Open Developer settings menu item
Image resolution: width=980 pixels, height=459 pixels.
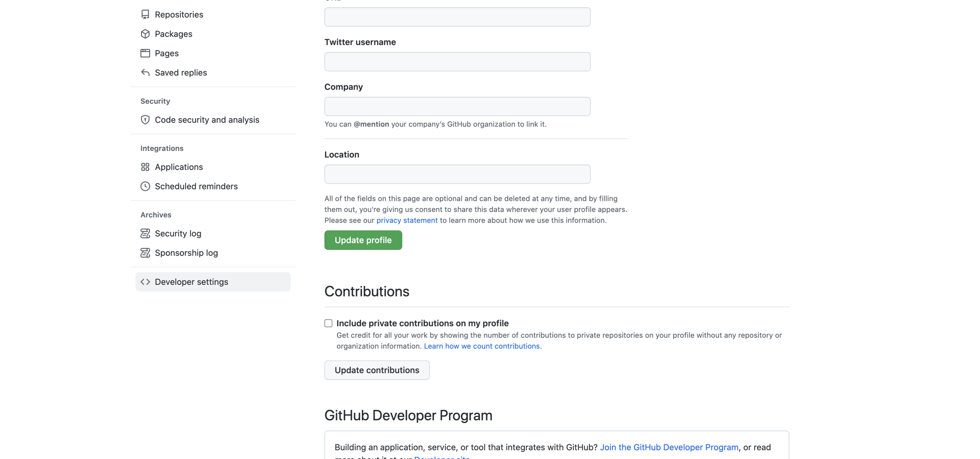191,282
